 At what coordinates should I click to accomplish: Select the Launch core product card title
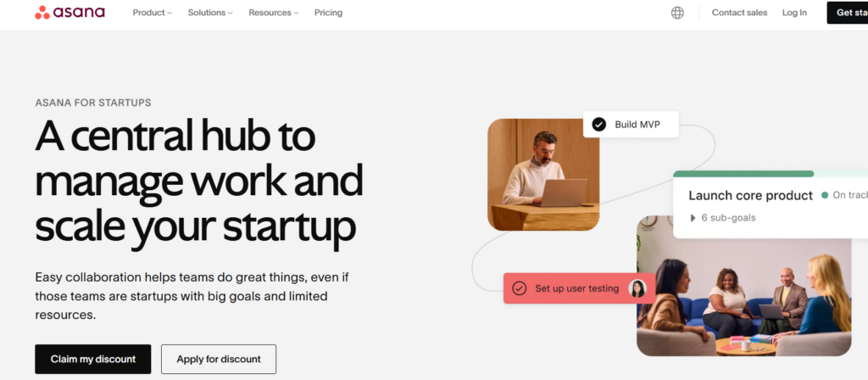[750, 195]
